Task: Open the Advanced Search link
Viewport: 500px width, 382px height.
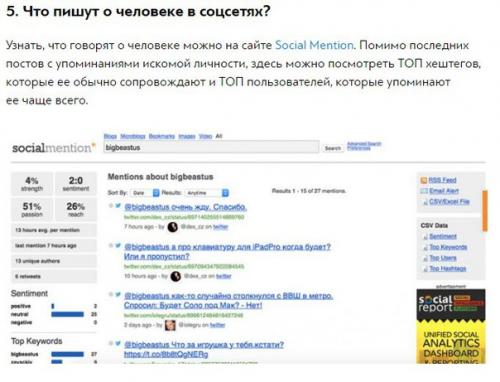Action: tap(364, 144)
